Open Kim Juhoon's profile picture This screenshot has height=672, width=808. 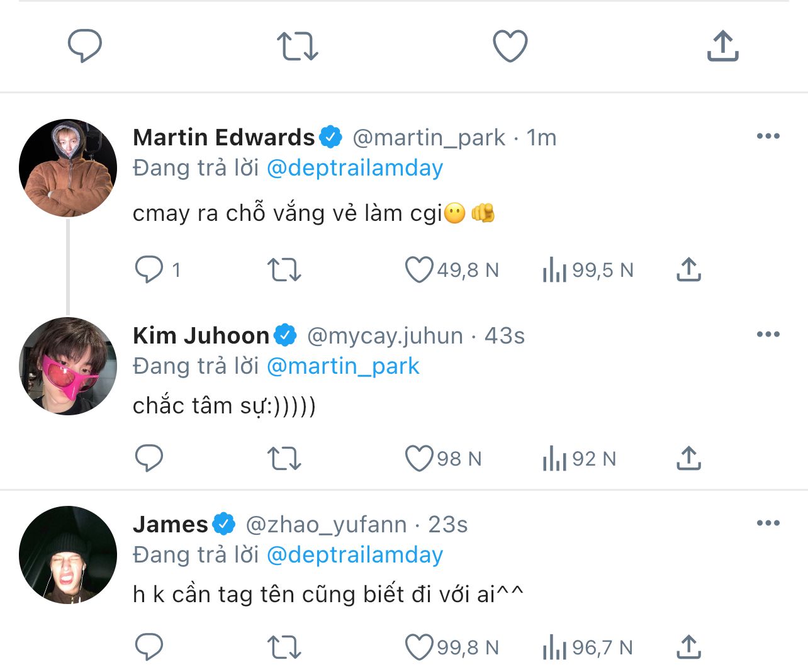pos(68,366)
